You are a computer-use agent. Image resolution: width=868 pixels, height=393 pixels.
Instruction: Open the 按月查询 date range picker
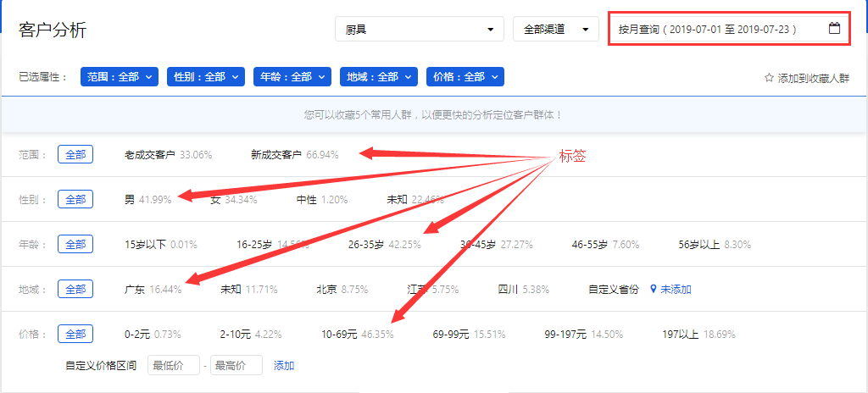pyautogui.click(x=729, y=28)
